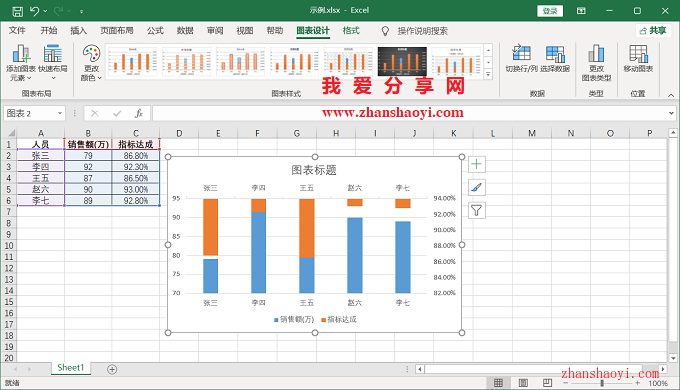Click the paintbrush Chart Styles button
This screenshot has width=680, height=390.
(477, 187)
